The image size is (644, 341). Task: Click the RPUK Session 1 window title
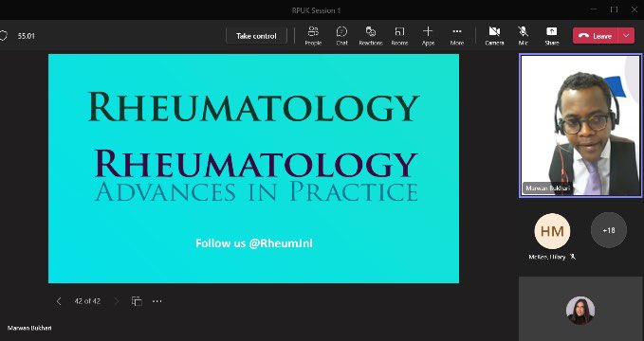tap(316, 10)
